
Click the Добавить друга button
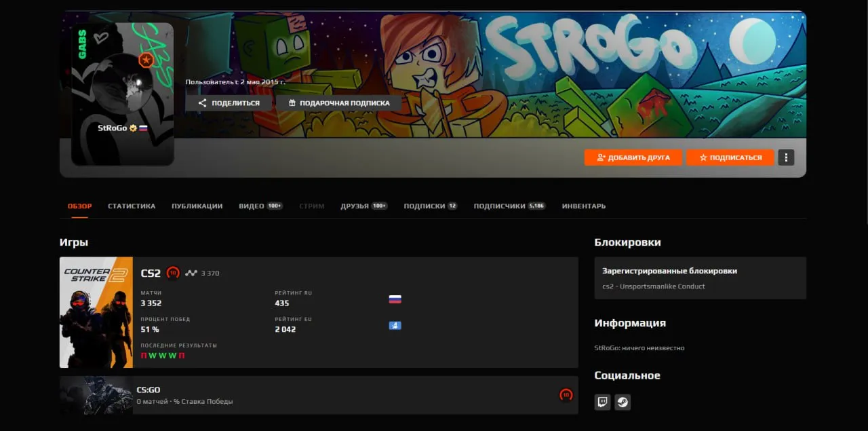pos(633,157)
